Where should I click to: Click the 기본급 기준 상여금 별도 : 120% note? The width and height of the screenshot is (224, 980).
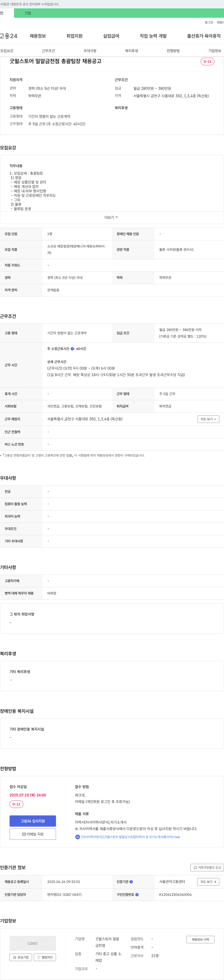click(183, 336)
